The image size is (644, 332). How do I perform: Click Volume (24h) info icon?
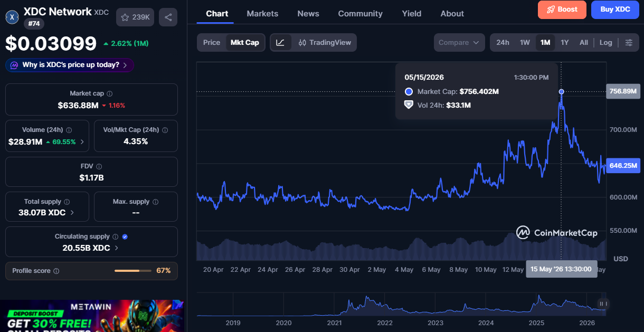(x=69, y=130)
